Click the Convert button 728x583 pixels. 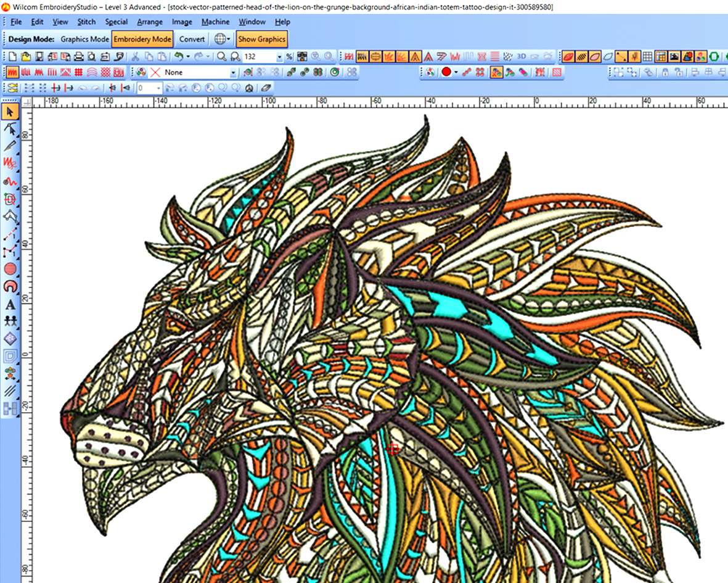point(192,39)
